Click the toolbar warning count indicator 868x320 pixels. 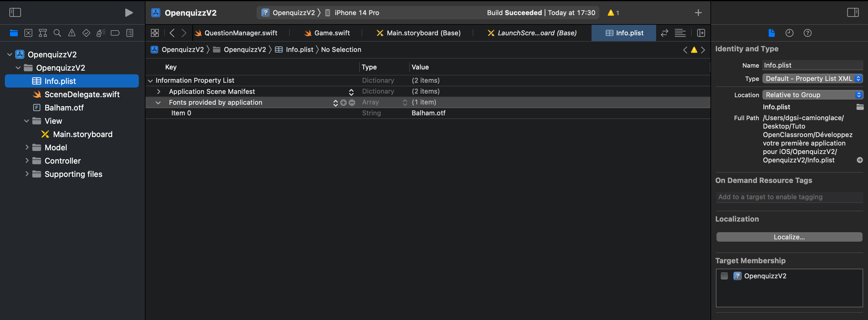tap(613, 13)
